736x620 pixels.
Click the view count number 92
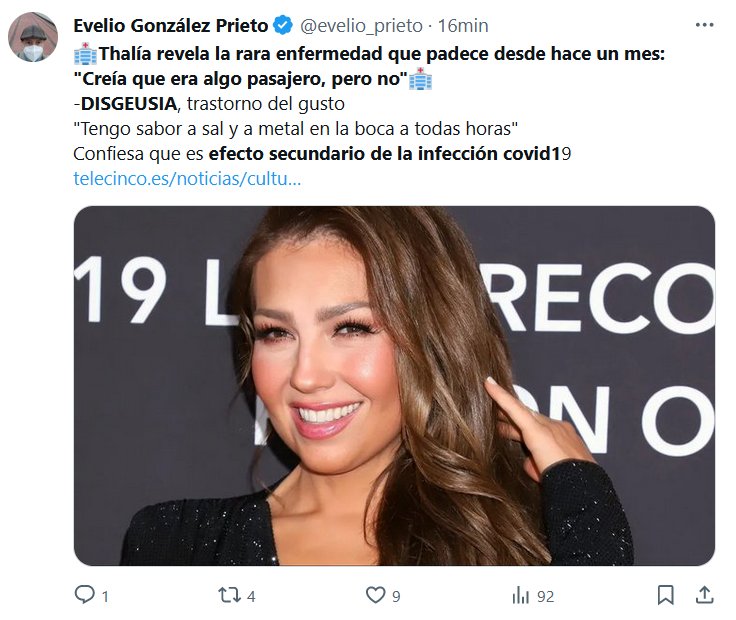pos(545,596)
